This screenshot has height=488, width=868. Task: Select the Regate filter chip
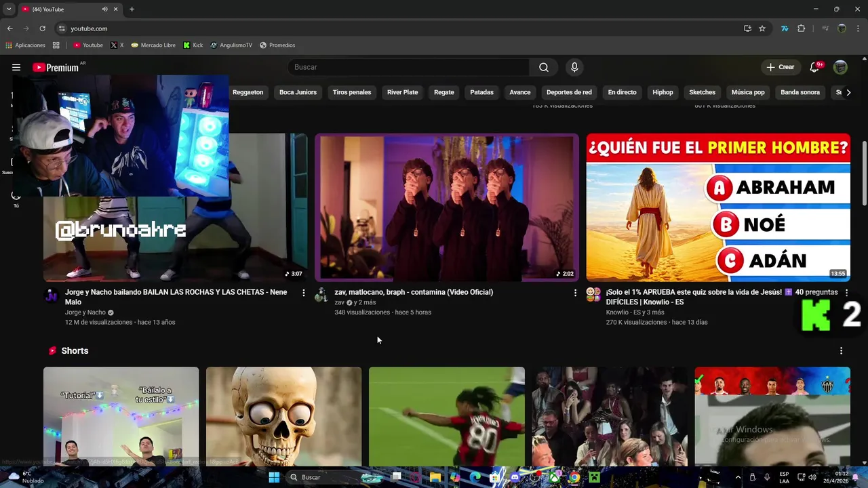444,92
